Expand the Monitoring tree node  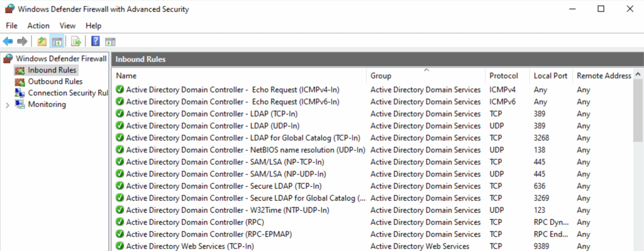tap(8, 105)
